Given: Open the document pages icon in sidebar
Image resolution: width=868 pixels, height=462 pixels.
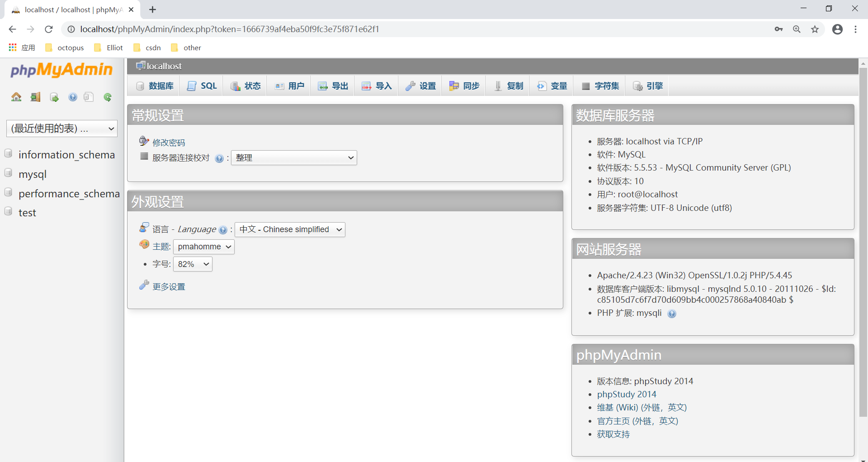Looking at the screenshot, I should click(89, 97).
